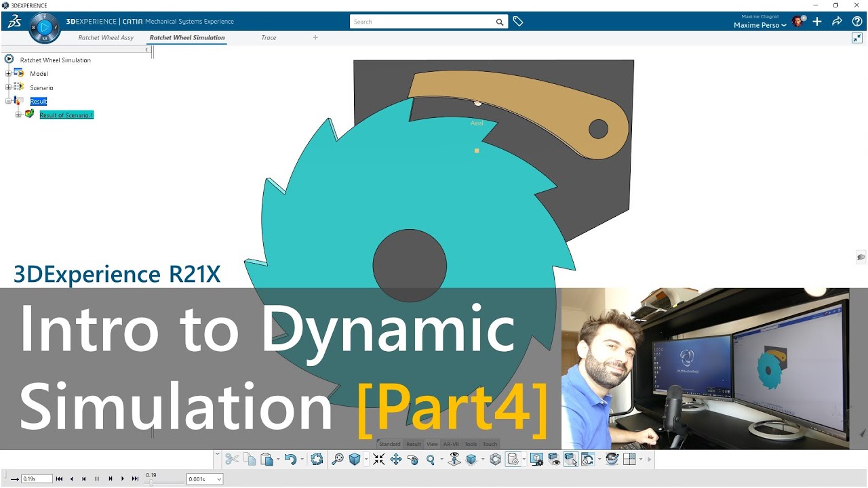The image size is (868, 488).
Task: Click the share arrow icon
Action: coord(837,22)
